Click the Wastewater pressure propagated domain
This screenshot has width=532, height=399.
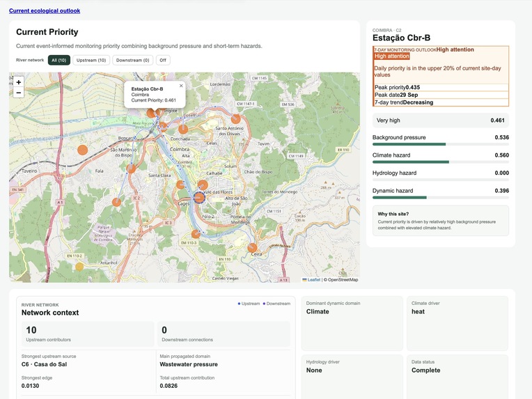pyautogui.click(x=189, y=364)
